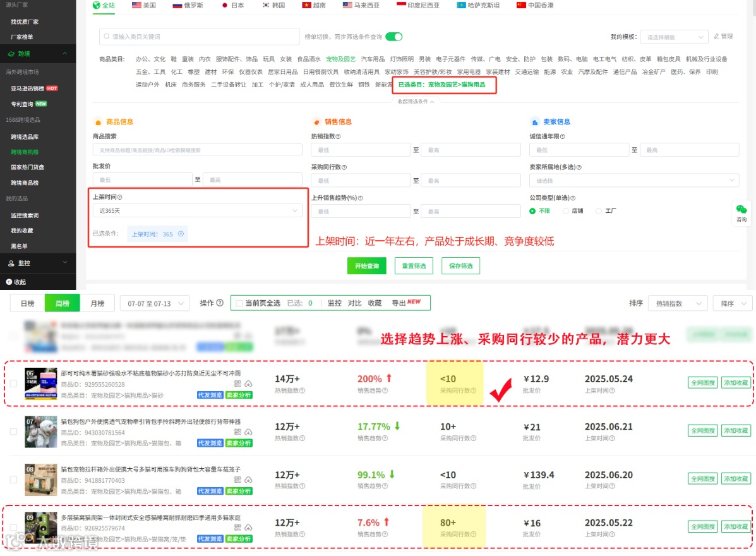Open the 上架时间 近365天 dropdown
The image size is (756, 556).
point(197,211)
